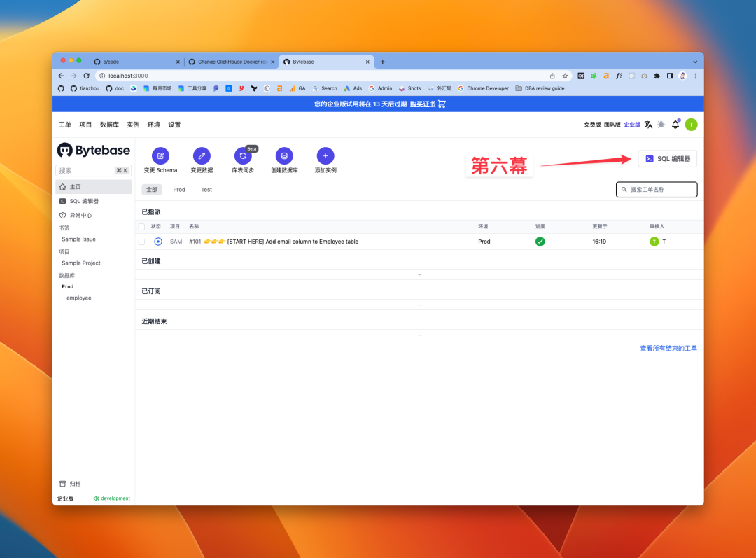
Task: Switch to 免费版 plan
Action: coord(592,125)
